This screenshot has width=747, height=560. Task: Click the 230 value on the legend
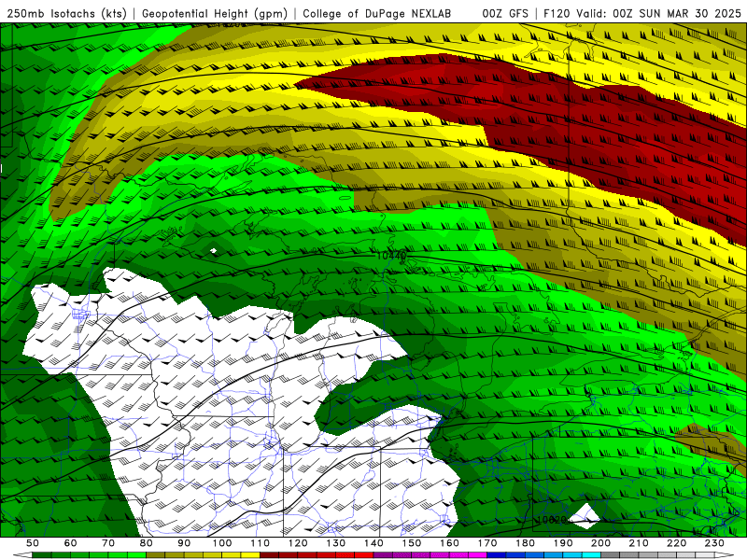click(714, 543)
